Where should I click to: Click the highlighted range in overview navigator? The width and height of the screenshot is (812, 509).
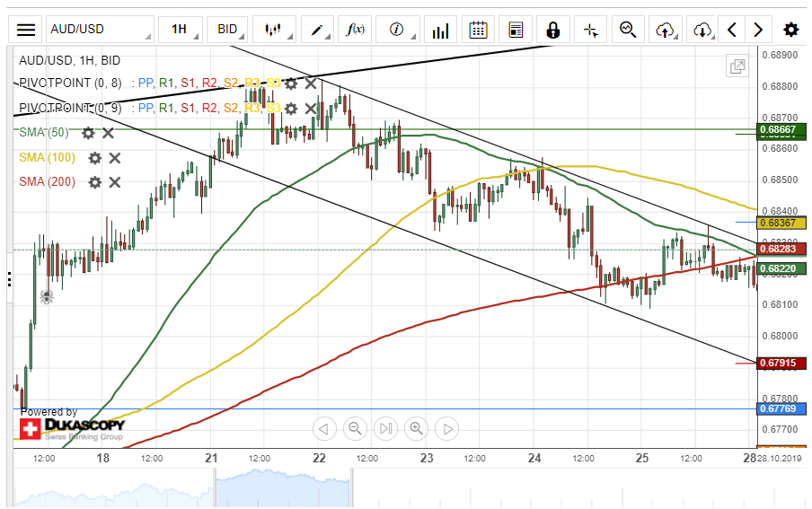pyautogui.click(x=283, y=487)
